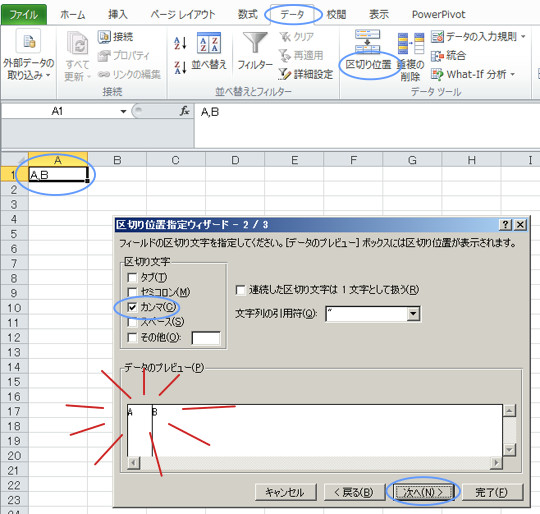The width and height of the screenshot is (540, 514).
Task: Click the 次へ(N) next button
Action: click(x=423, y=492)
